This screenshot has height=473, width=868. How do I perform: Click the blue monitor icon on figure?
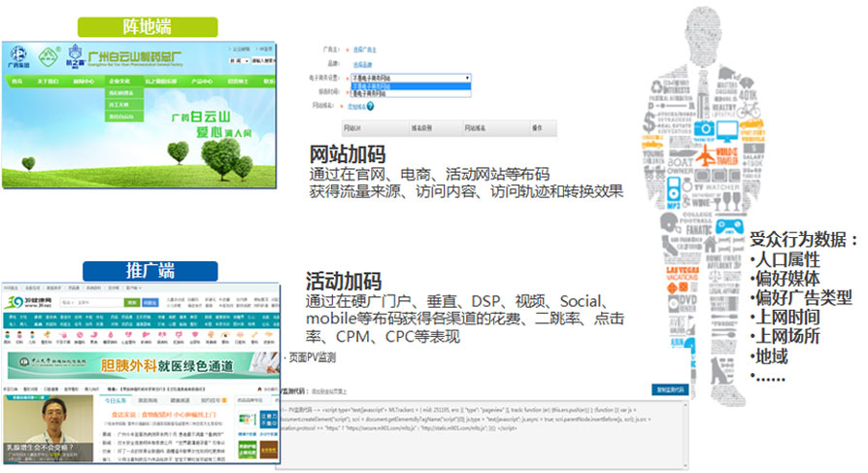727,131
